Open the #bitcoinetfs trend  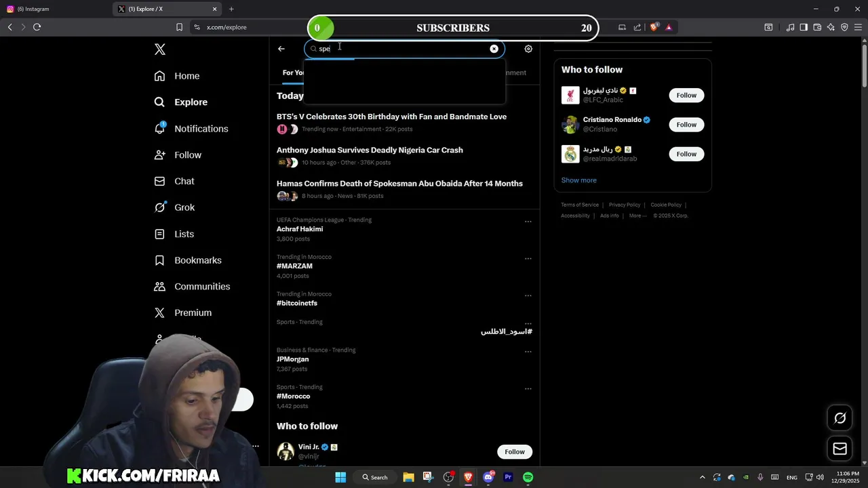[x=297, y=303]
